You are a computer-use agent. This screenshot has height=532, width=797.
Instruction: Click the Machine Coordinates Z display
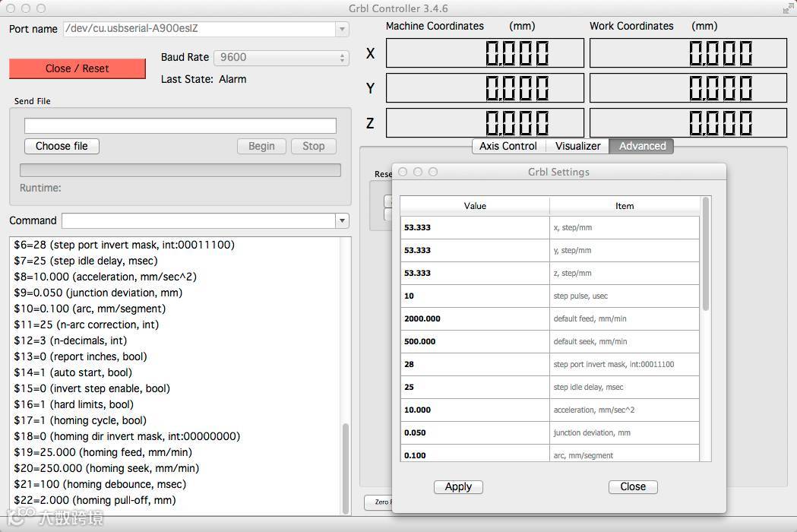(485, 123)
